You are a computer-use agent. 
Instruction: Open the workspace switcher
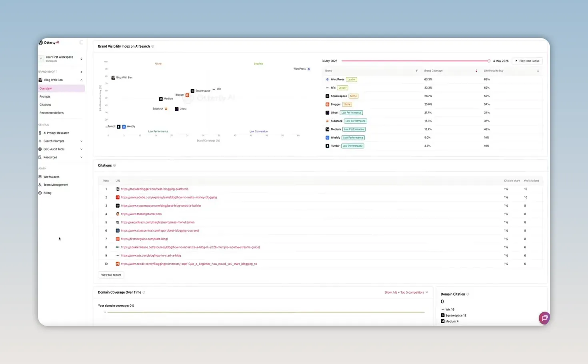(x=61, y=59)
